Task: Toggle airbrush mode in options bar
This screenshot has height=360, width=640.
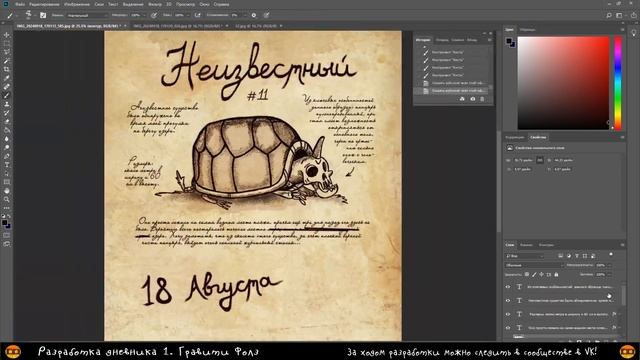Action: point(198,15)
